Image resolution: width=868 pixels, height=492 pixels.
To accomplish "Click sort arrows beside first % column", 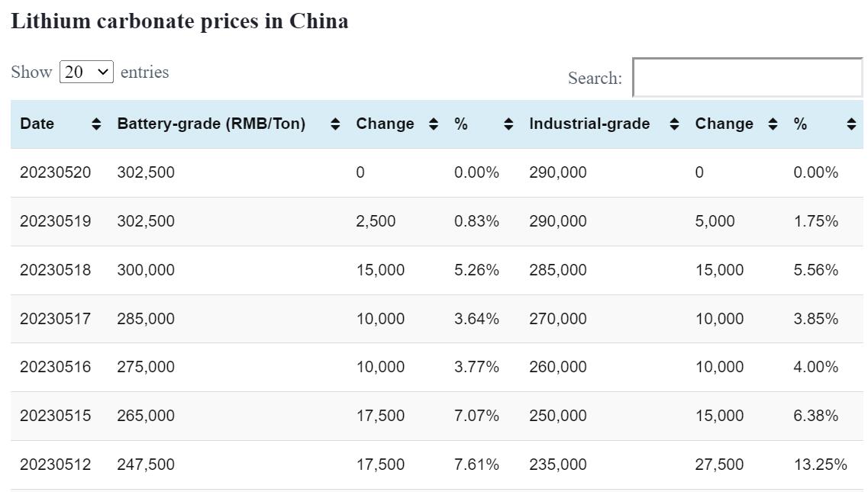I will (509, 124).
